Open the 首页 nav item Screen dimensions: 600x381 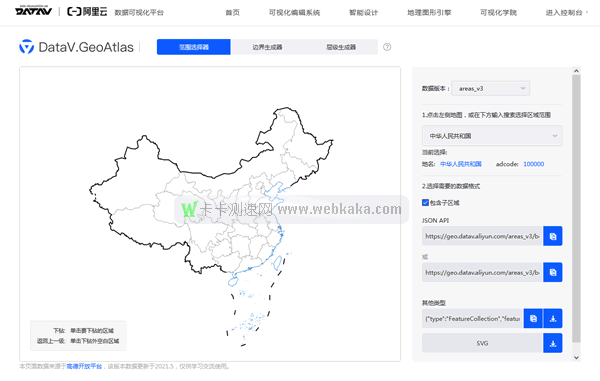pos(232,13)
